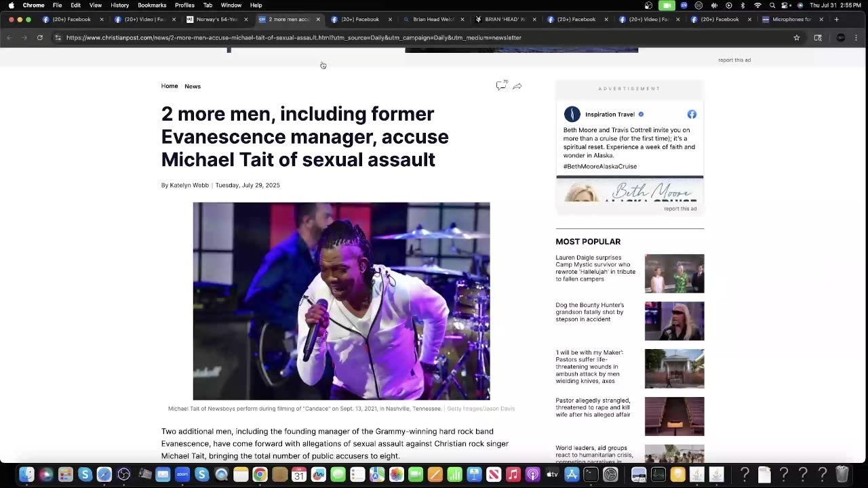Open Dog the Bounty Hunter thumbnail
The image size is (868, 488).
(x=674, y=321)
